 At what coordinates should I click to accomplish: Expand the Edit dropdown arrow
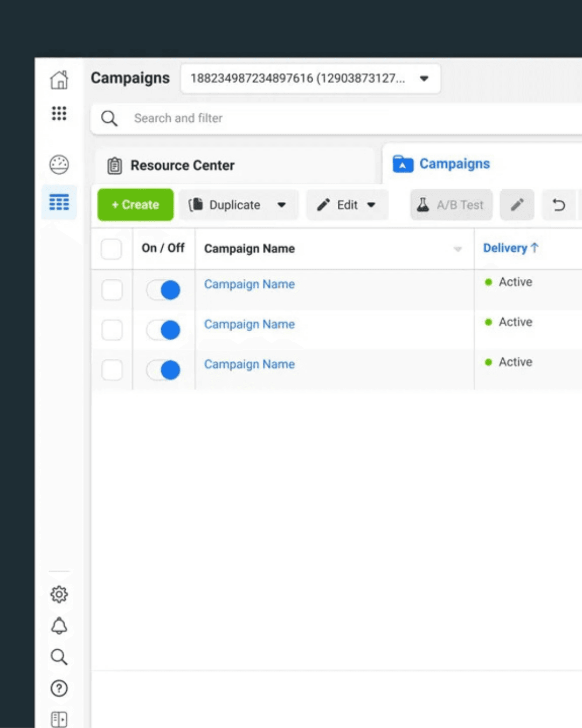click(371, 205)
